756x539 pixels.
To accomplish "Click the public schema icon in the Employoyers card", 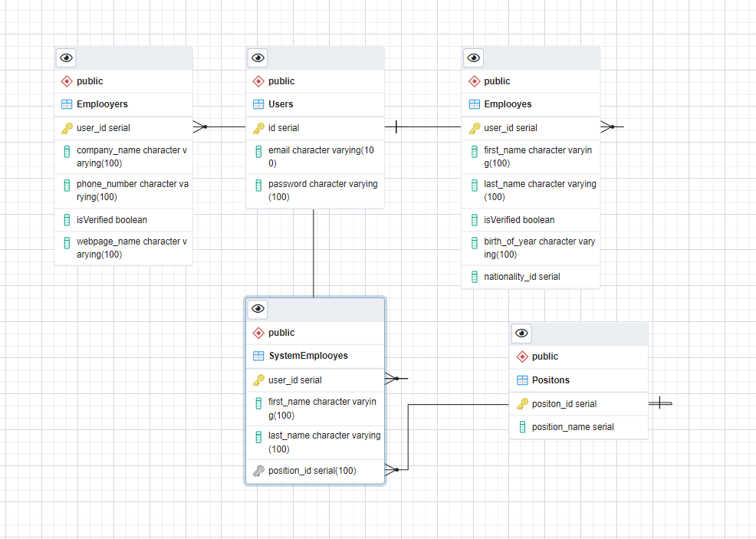I will (x=67, y=81).
